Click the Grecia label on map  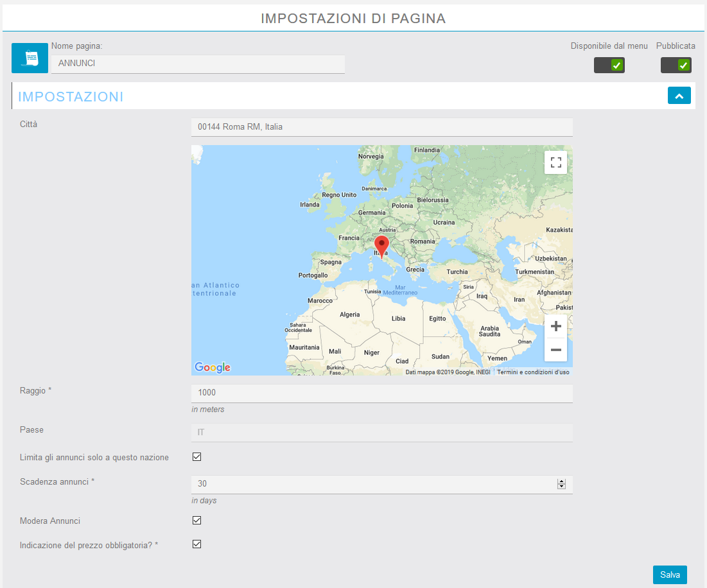click(415, 270)
